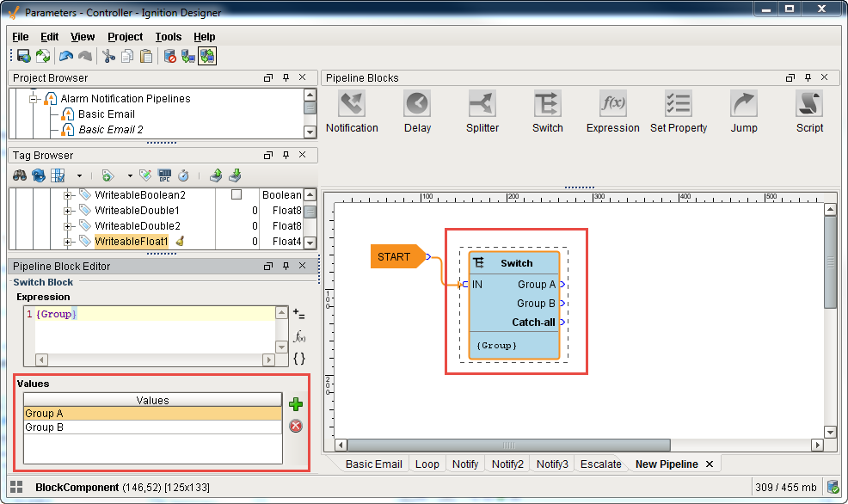848x504 pixels.
Task: Select the Group A row in Values
Action: pyautogui.click(x=152, y=413)
